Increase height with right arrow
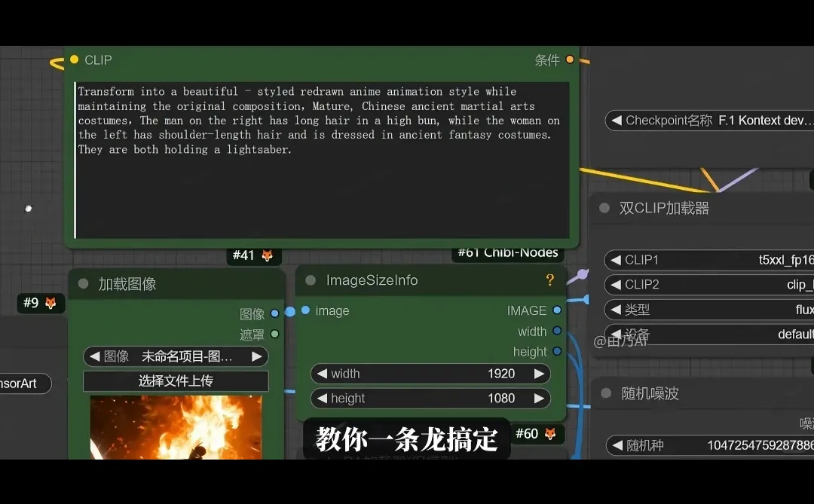The width and height of the screenshot is (814, 504). click(x=539, y=398)
